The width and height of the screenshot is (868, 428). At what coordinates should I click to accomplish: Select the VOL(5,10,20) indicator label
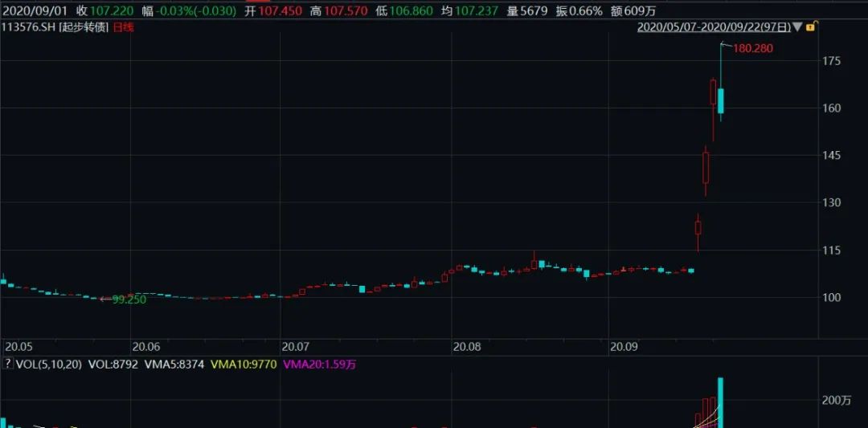coord(50,365)
